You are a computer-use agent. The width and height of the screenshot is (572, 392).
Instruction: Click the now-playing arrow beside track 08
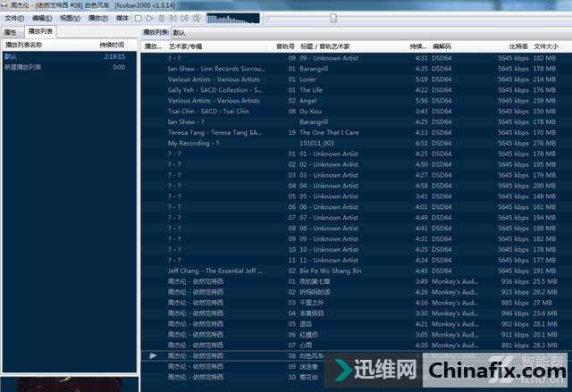153,356
